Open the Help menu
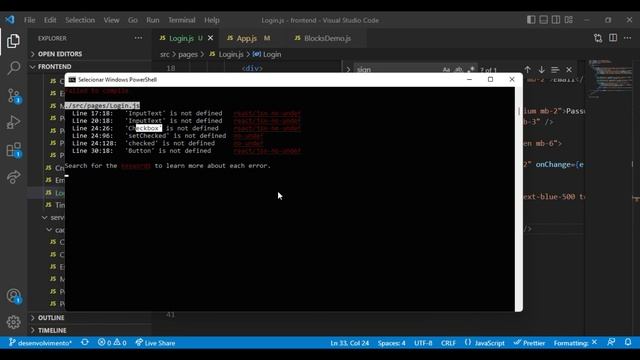The width and height of the screenshot is (640, 360). (212, 20)
